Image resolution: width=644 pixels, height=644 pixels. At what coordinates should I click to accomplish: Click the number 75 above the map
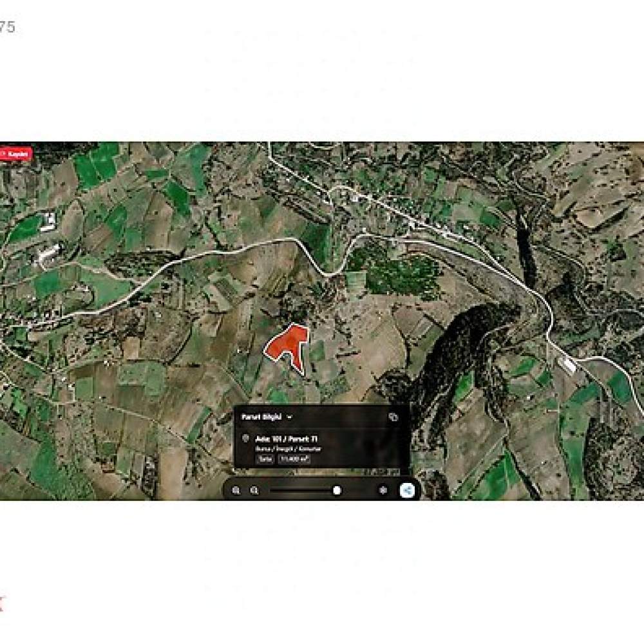[7, 28]
